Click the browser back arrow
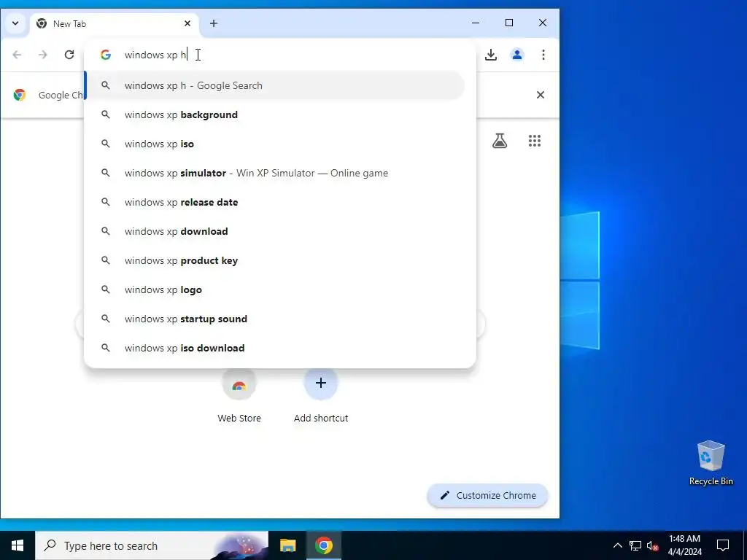Viewport: 747px width, 560px height. (18, 55)
